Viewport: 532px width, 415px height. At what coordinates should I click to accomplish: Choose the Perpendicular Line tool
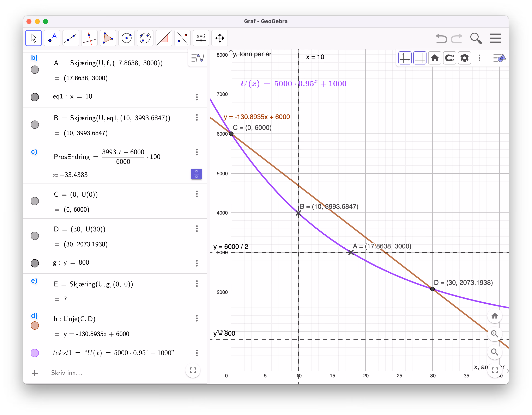(89, 38)
